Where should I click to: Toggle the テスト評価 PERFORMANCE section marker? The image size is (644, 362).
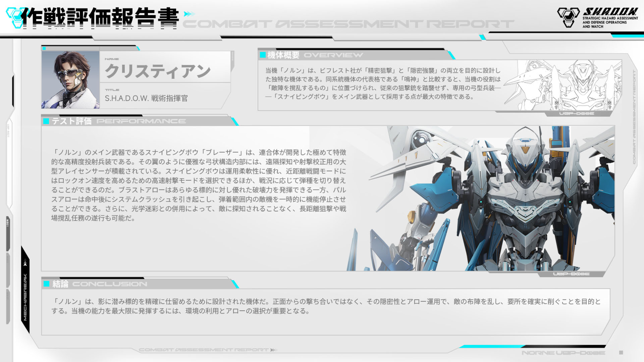tap(46, 121)
